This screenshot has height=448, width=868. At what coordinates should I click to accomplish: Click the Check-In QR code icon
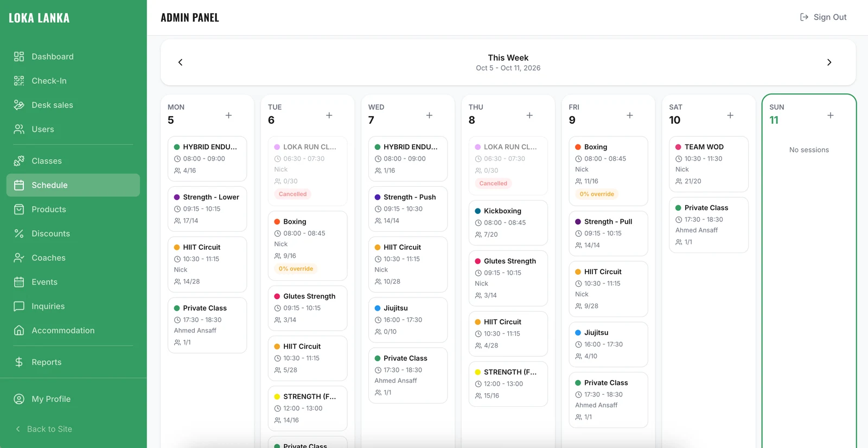click(x=19, y=81)
